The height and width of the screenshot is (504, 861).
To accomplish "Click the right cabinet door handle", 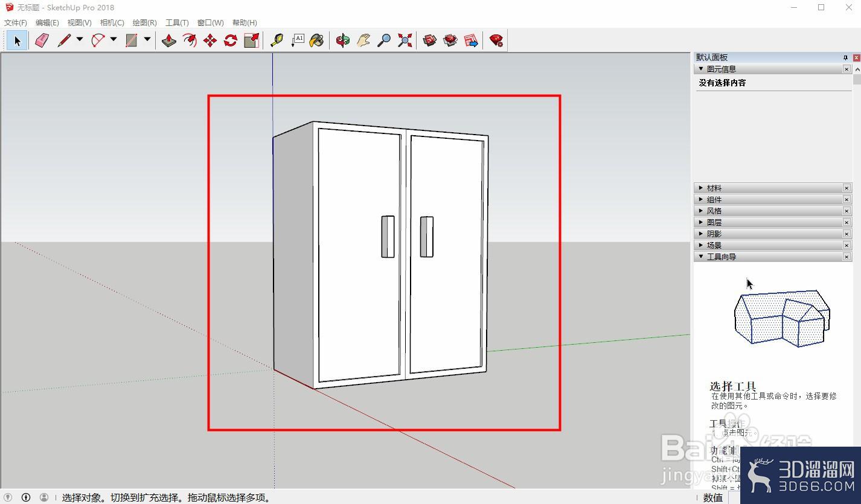I will [427, 237].
